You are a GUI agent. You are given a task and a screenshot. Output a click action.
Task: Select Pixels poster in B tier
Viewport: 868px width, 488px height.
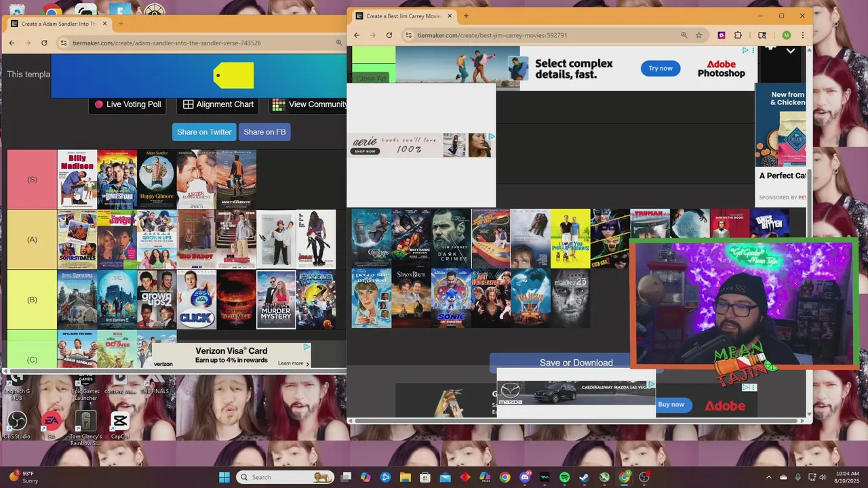tap(316, 300)
